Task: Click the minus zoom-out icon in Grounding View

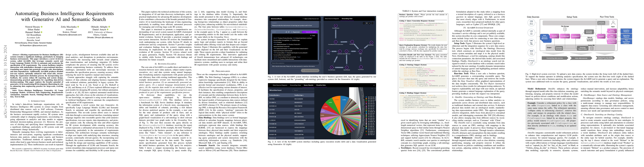Action: coord(364,23)
